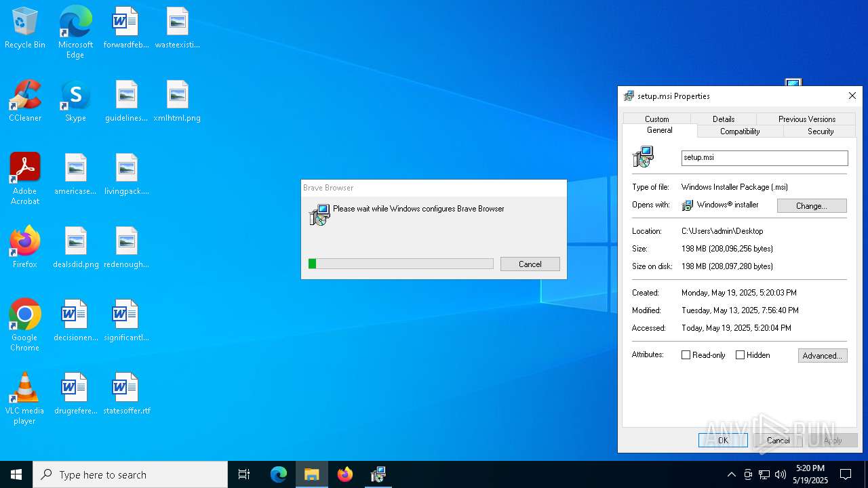Open the Windows Start menu
This screenshot has width=868, height=488.
pos(16,474)
